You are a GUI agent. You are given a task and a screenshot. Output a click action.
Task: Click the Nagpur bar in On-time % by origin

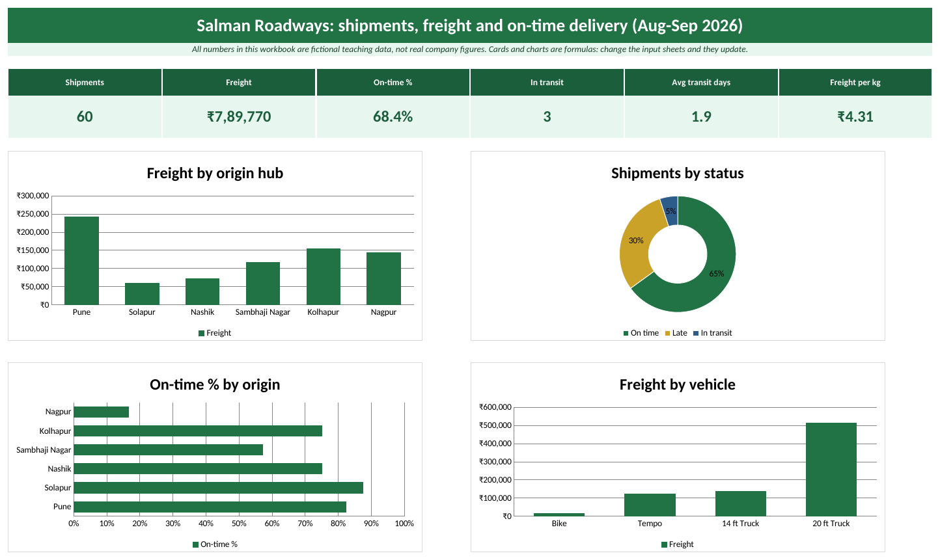click(101, 412)
